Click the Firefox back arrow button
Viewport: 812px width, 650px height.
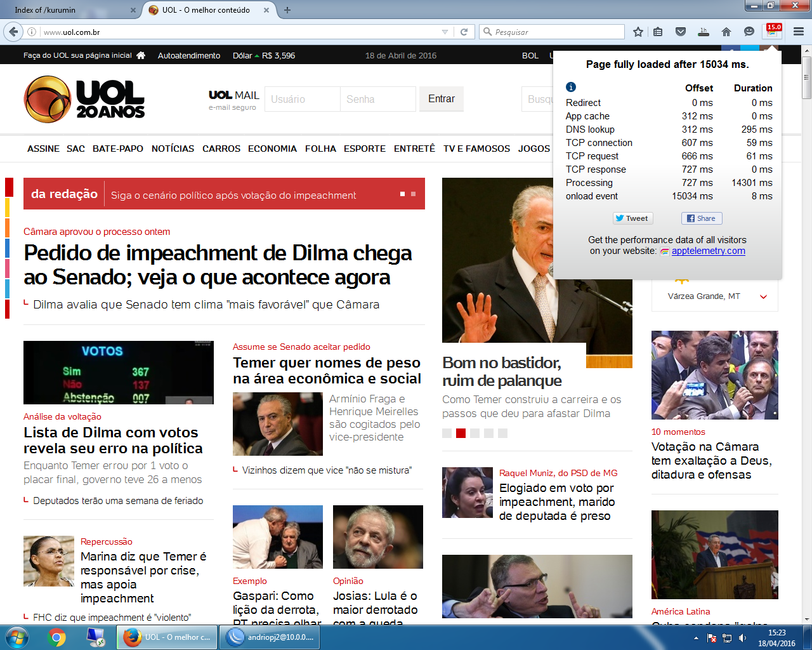[13, 32]
